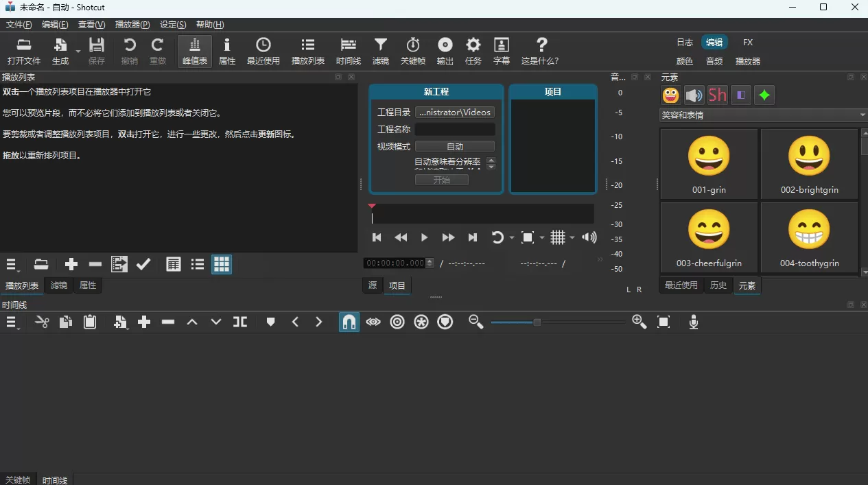Open the 任务 jobs gear icon
The width and height of the screenshot is (868, 485).
(473, 51)
